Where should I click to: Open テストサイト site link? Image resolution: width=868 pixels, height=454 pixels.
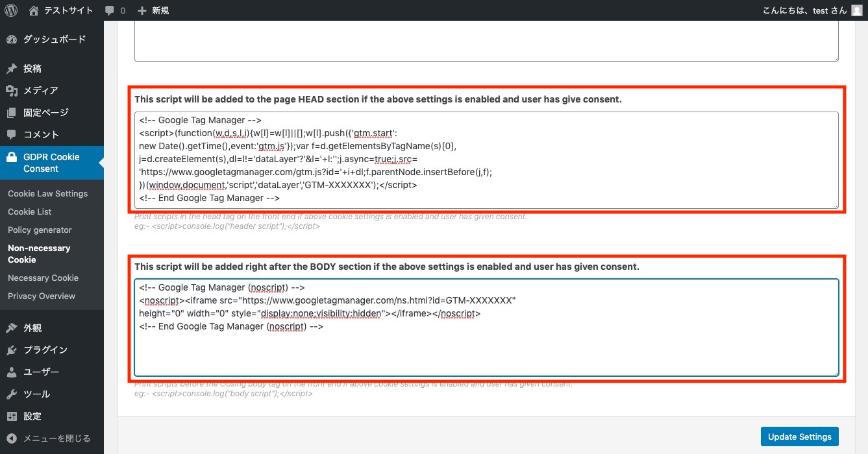(x=68, y=10)
